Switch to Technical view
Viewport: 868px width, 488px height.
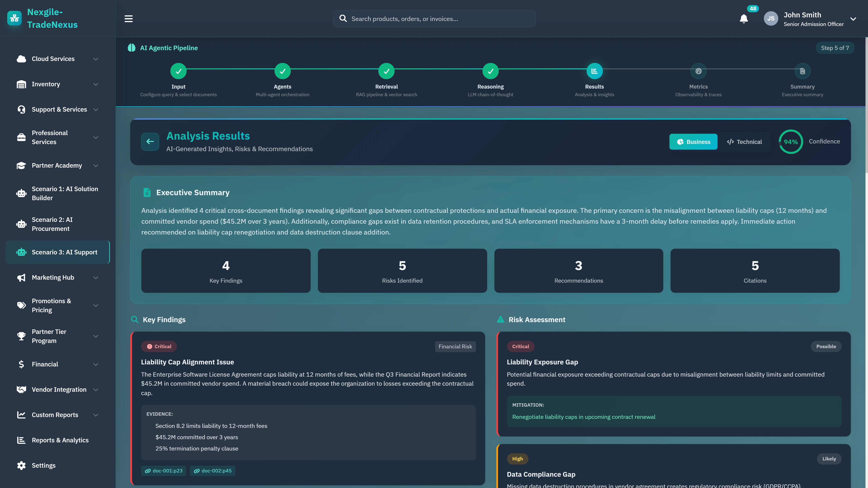click(744, 141)
